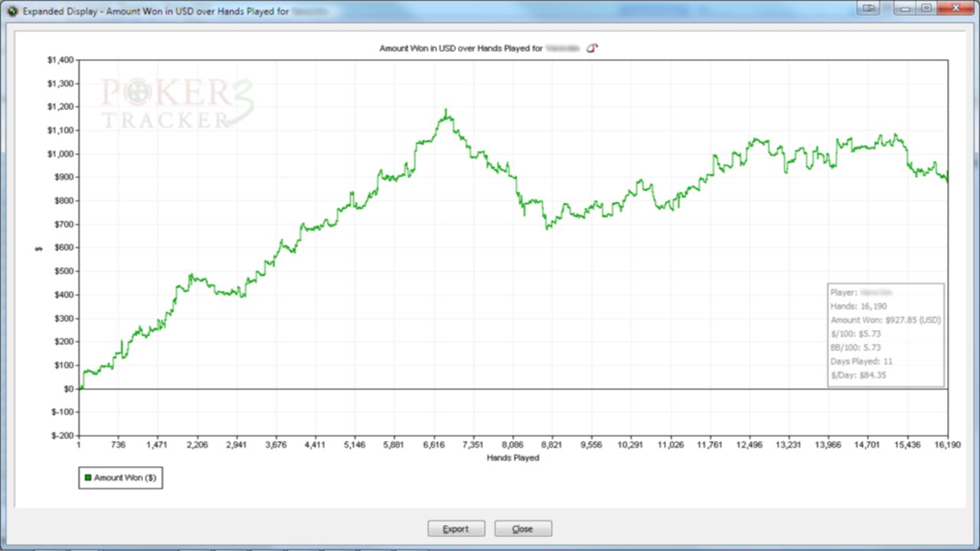Click the $/Day: $84.35 stat line
The height and width of the screenshot is (551, 980).
pos(859,375)
